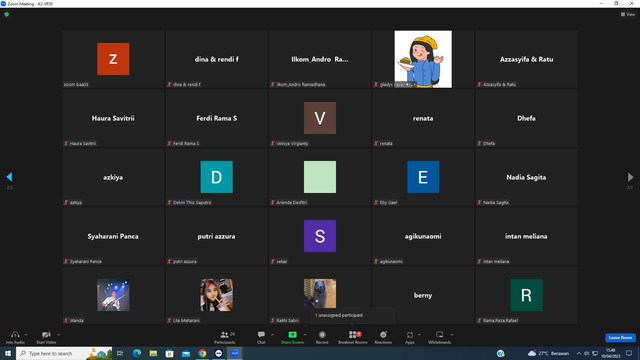The width and height of the screenshot is (640, 360).
Task: Open the Mail app from the taskbar
Action: (x=186, y=353)
